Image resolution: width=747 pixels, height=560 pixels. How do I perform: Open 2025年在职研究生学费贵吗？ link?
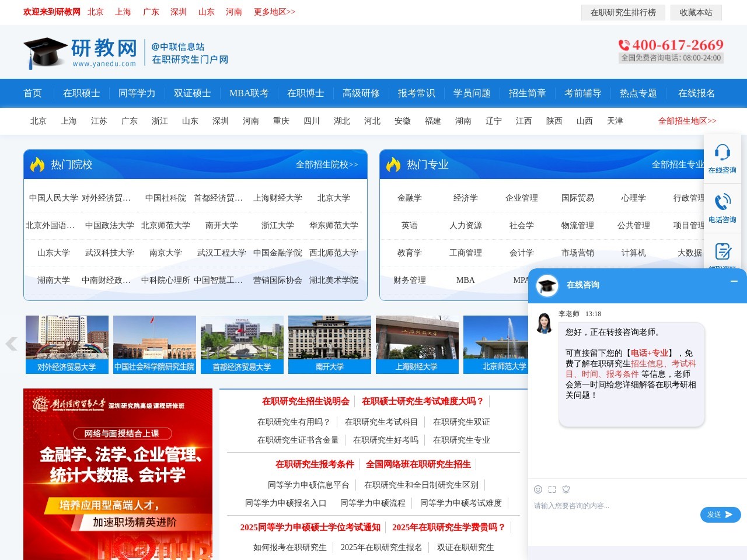(x=449, y=527)
